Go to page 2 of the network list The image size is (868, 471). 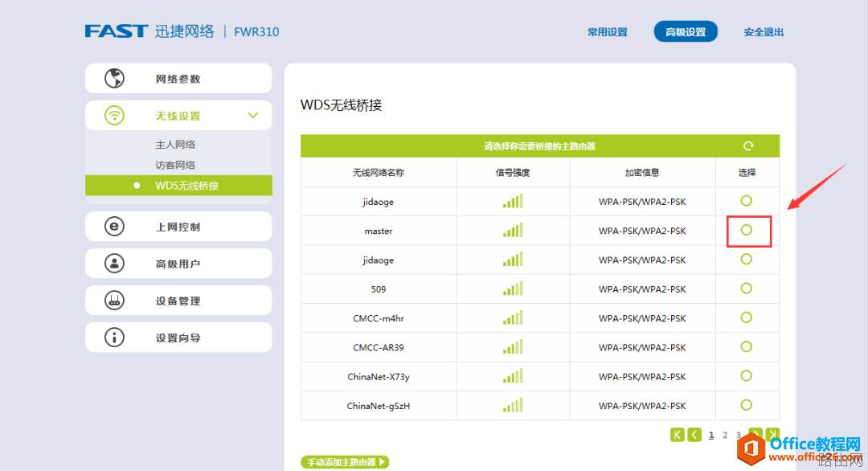[x=725, y=435]
